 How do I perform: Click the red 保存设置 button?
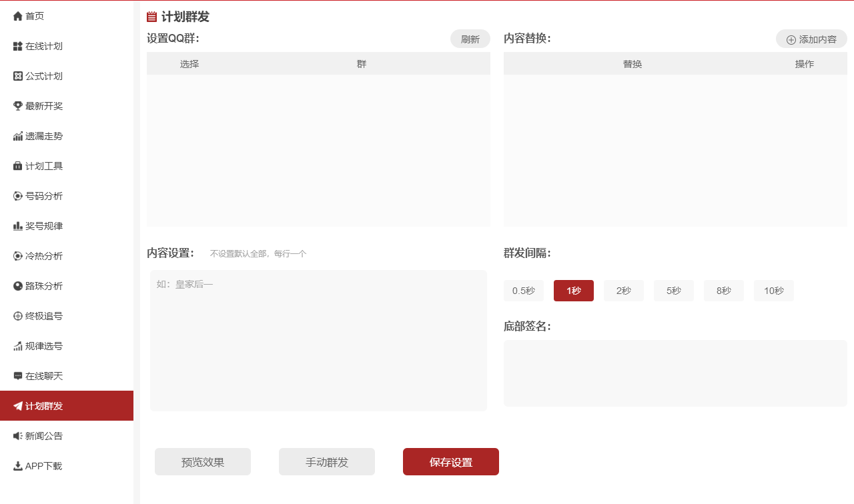(451, 462)
